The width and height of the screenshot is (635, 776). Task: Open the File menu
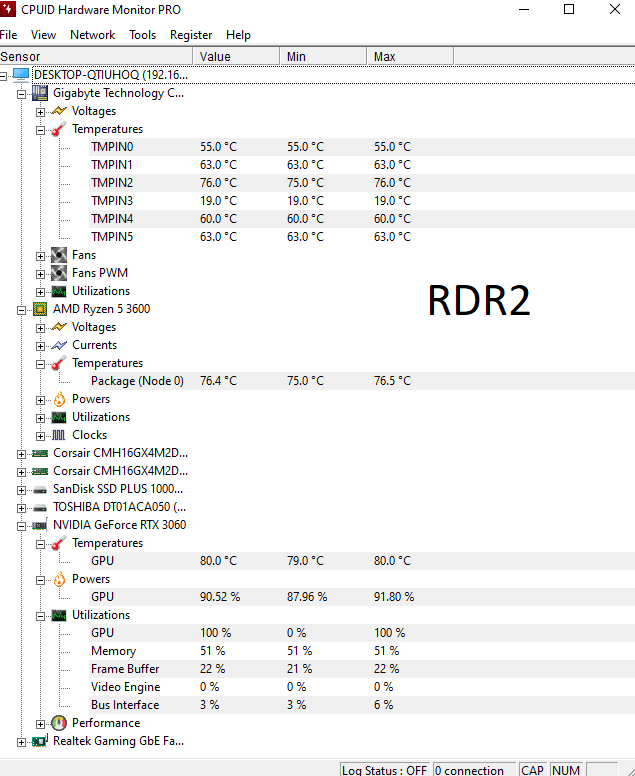pos(8,35)
